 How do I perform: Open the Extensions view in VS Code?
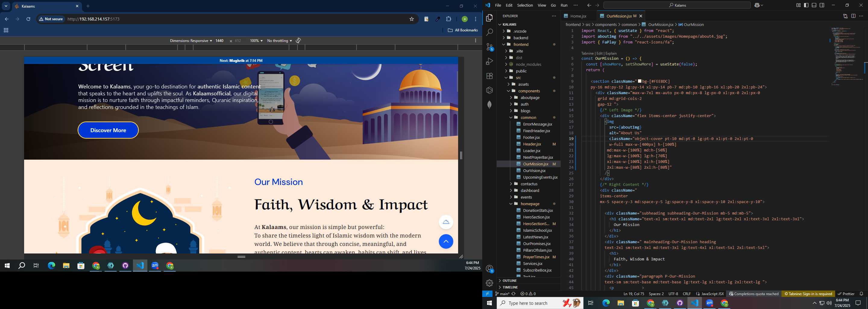pos(489,76)
